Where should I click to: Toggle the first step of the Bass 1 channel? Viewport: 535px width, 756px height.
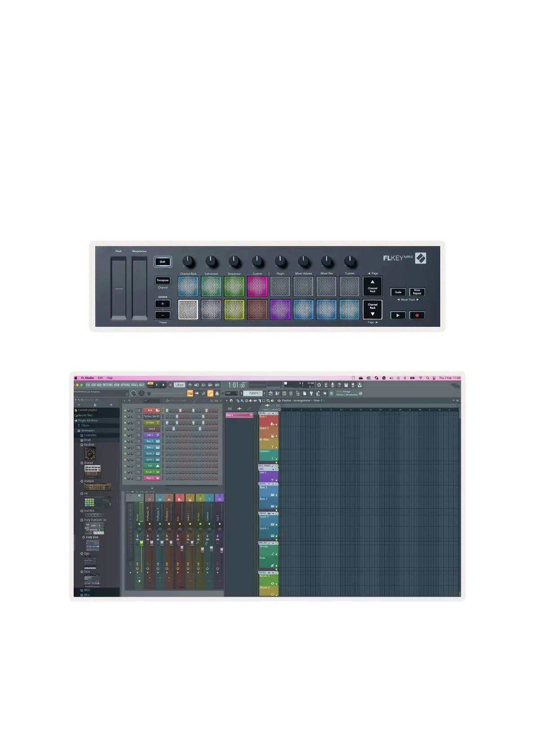(167, 441)
